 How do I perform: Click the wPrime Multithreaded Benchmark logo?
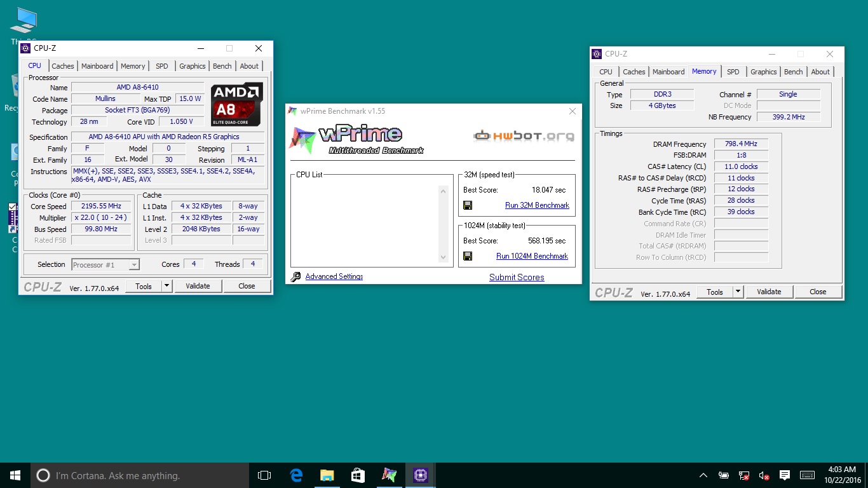356,140
